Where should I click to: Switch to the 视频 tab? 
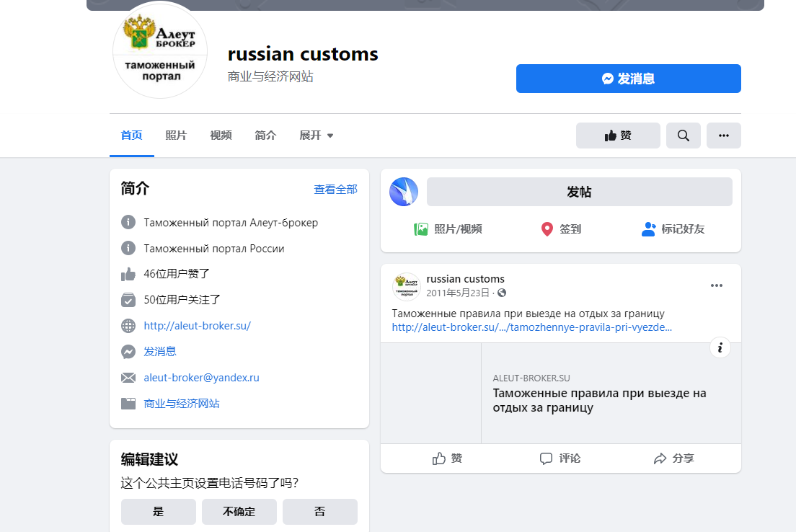221,135
